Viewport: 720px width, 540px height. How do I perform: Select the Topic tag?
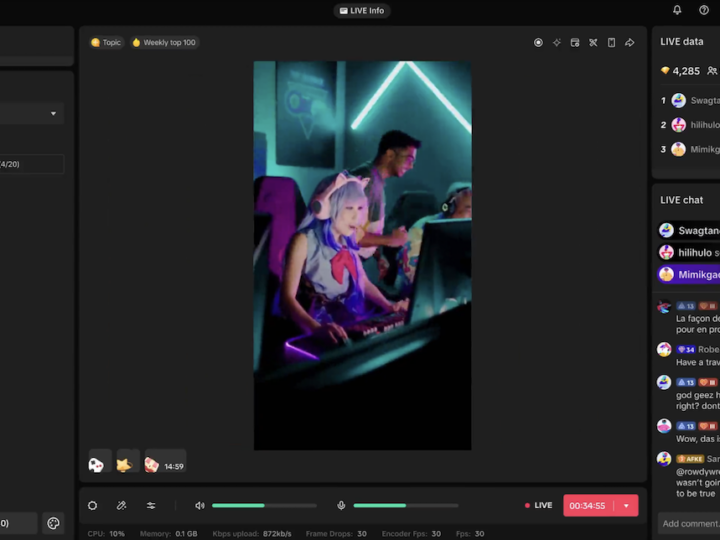click(106, 43)
